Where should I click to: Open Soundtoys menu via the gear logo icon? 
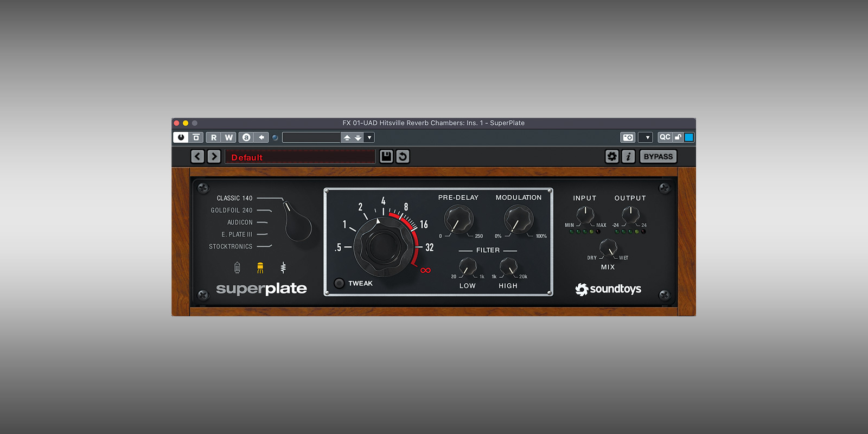(x=612, y=157)
